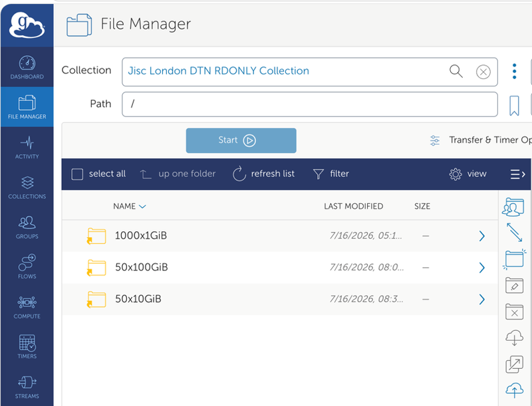Click the Delete Selected icon
532x406 pixels.
coord(514,312)
